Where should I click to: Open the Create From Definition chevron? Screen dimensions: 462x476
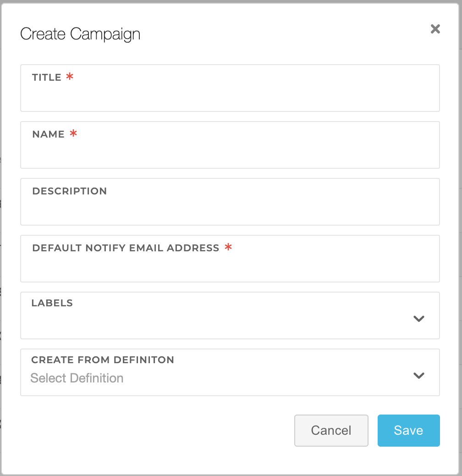419,376
